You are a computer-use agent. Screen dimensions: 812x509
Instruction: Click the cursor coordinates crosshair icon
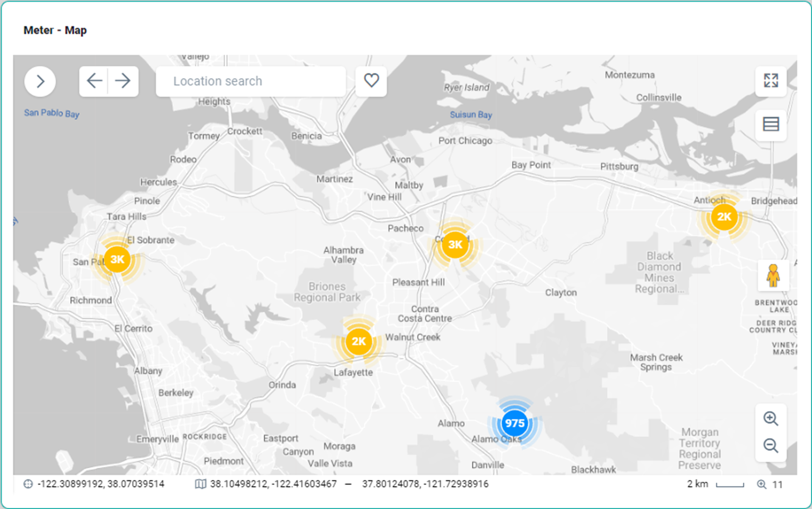(x=28, y=484)
